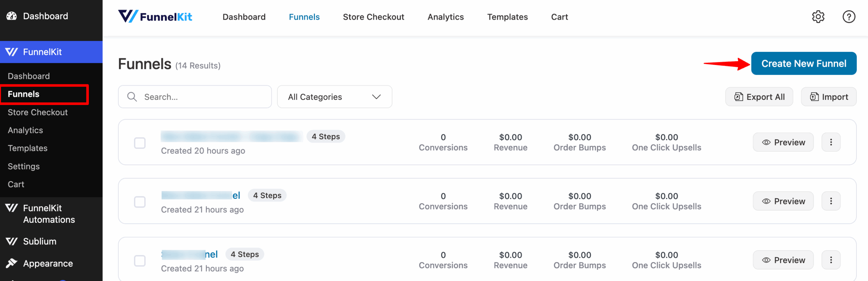Viewport: 868px width, 281px height.
Task: Open Analytics in sidebar submenu
Action: [25, 130]
